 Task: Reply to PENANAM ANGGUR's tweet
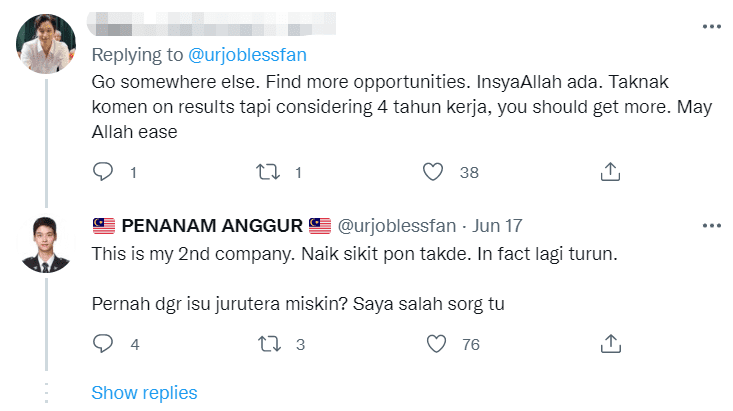pos(103,344)
